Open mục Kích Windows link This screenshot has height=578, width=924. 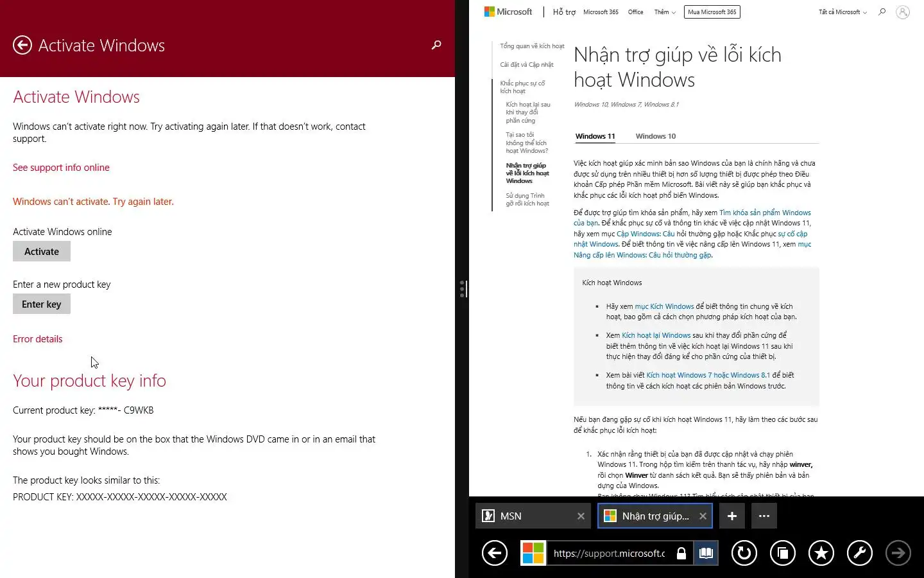[x=664, y=306]
